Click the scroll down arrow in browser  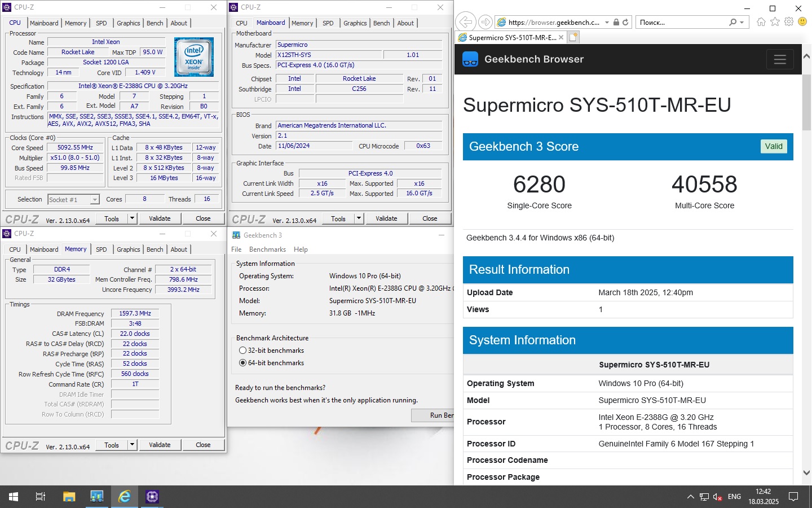[x=806, y=473]
